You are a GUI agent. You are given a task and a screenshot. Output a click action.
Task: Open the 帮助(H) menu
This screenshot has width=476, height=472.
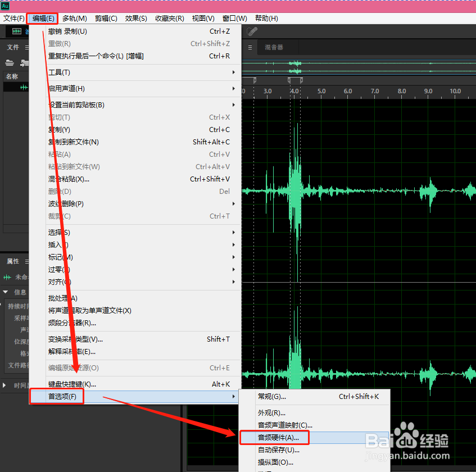tap(266, 19)
